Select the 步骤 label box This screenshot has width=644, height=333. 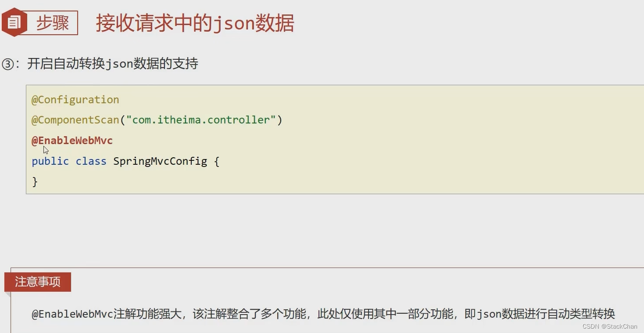[53, 23]
